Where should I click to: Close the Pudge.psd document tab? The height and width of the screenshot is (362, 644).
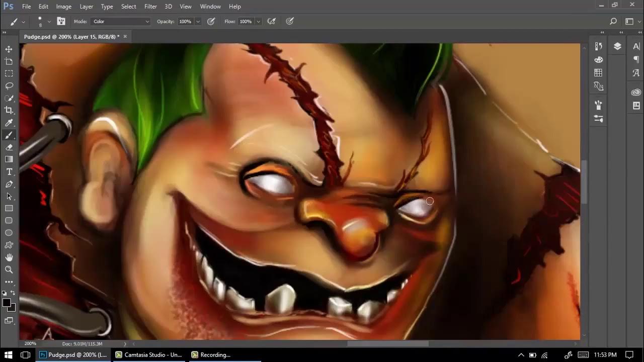[x=125, y=37]
